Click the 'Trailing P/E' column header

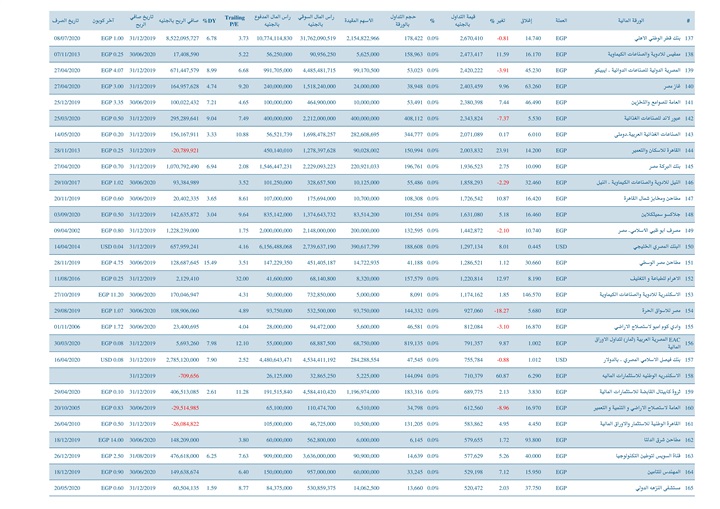(235, 21)
